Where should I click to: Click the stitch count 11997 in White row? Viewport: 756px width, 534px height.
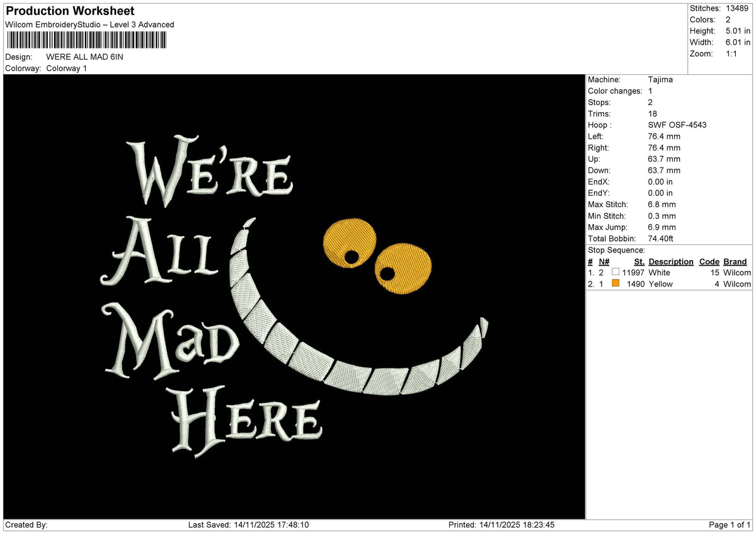coord(633,273)
